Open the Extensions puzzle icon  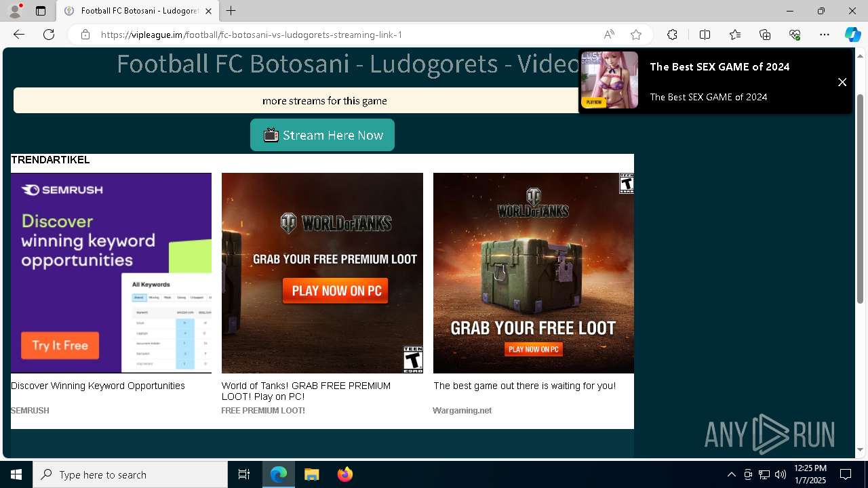point(672,35)
